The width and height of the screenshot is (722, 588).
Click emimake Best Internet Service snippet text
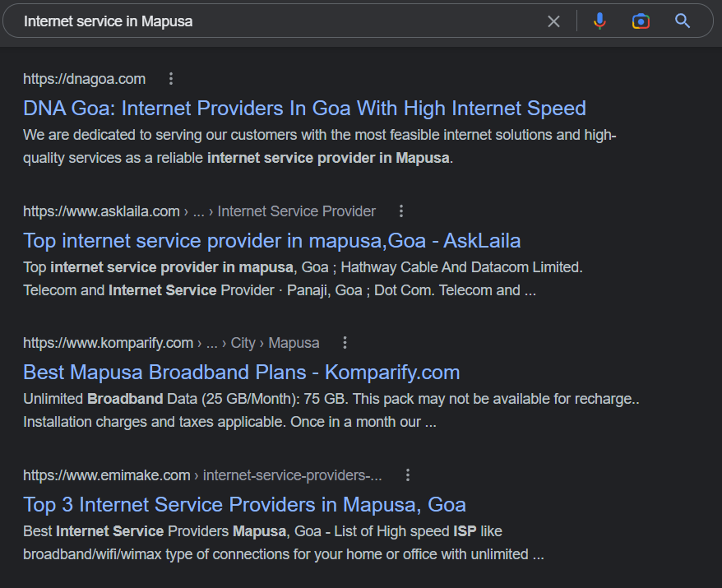pos(284,543)
